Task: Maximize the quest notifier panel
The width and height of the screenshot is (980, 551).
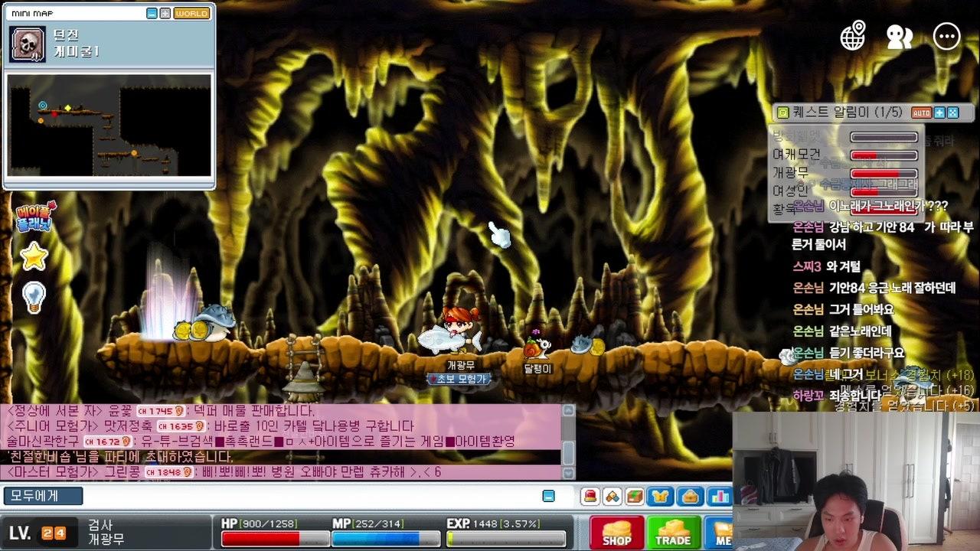Action: point(952,112)
